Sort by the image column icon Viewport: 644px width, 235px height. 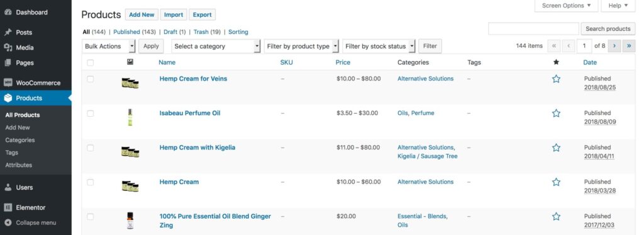pos(130,62)
